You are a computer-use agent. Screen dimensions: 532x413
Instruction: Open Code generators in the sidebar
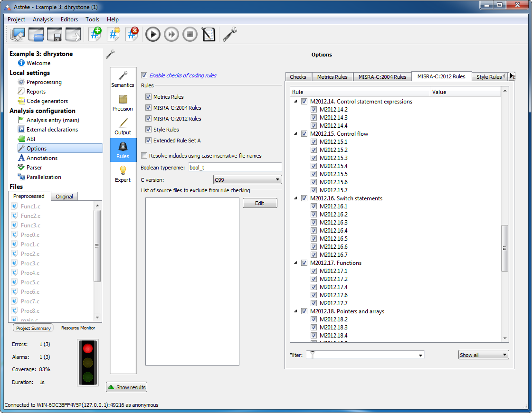click(x=47, y=101)
